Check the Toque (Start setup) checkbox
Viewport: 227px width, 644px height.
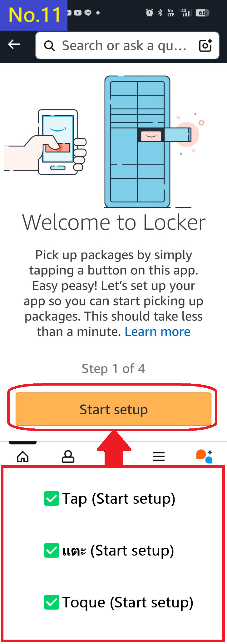[x=52, y=602]
